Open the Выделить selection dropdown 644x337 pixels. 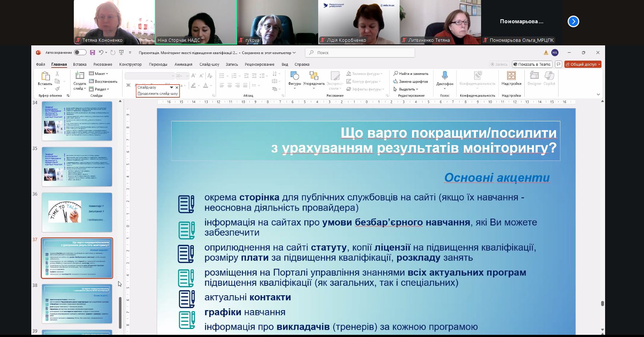(406, 89)
